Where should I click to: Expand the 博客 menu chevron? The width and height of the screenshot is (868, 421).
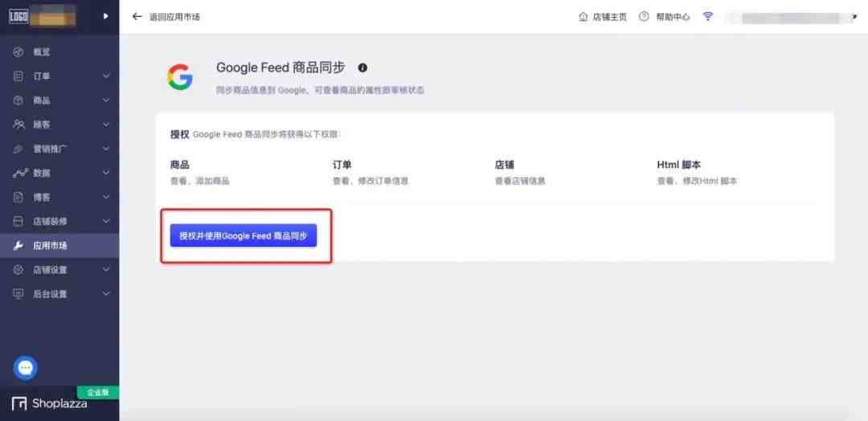tap(106, 197)
